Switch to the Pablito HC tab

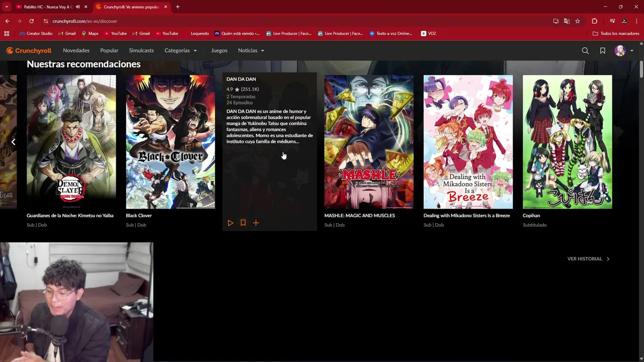click(48, 7)
